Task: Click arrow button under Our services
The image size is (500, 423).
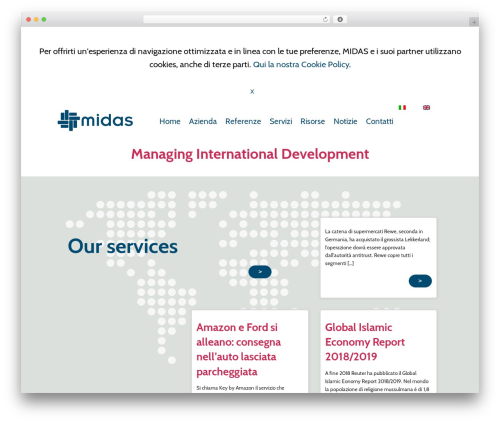Action: (x=260, y=272)
